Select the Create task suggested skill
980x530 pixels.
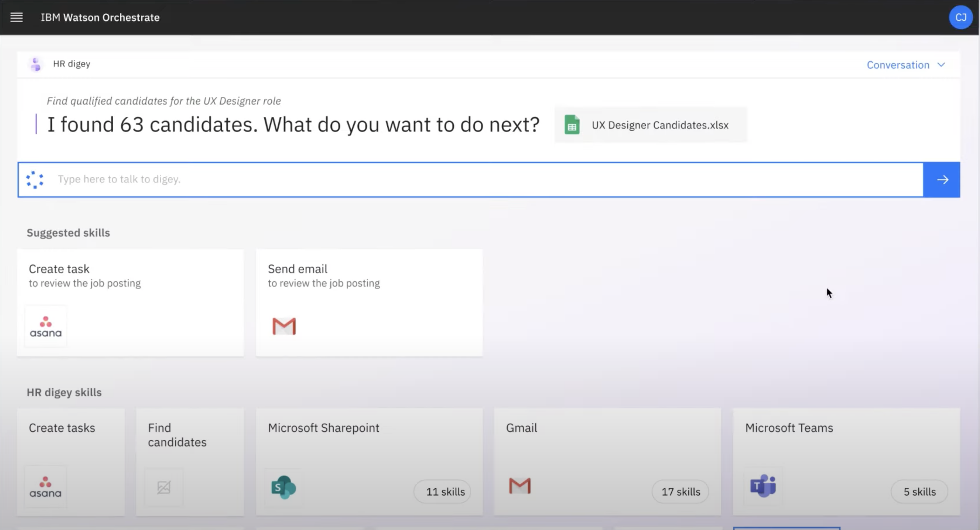tap(130, 302)
